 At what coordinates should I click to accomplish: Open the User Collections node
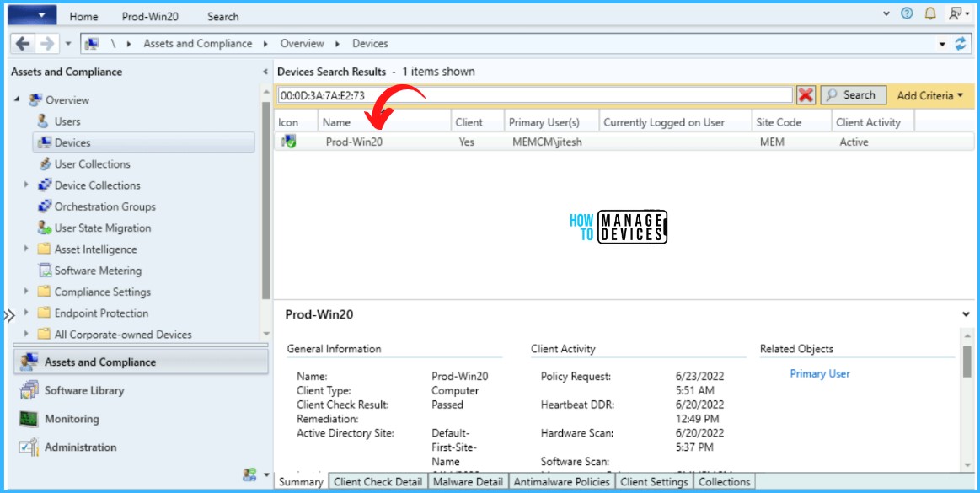tap(93, 163)
